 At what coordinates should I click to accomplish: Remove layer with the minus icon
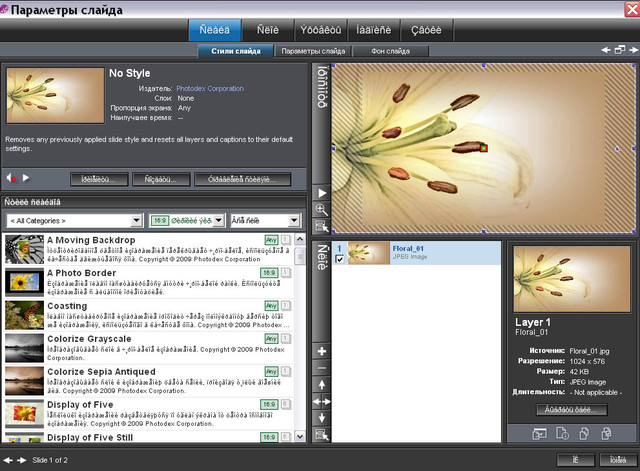coord(322,368)
